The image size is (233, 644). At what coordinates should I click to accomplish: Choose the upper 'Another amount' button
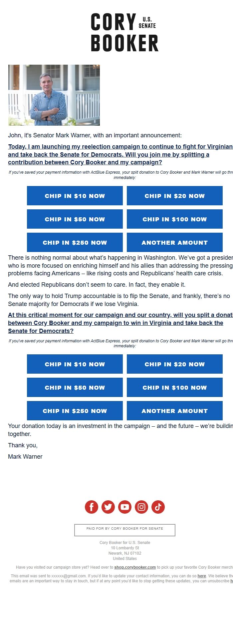pos(174,242)
